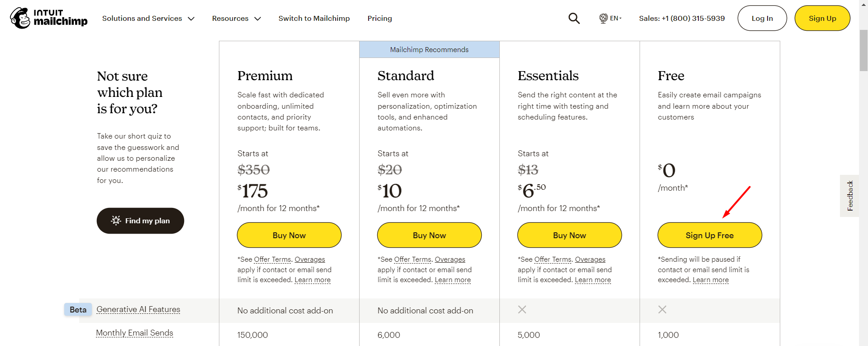Click the globe language icon

[x=603, y=18]
